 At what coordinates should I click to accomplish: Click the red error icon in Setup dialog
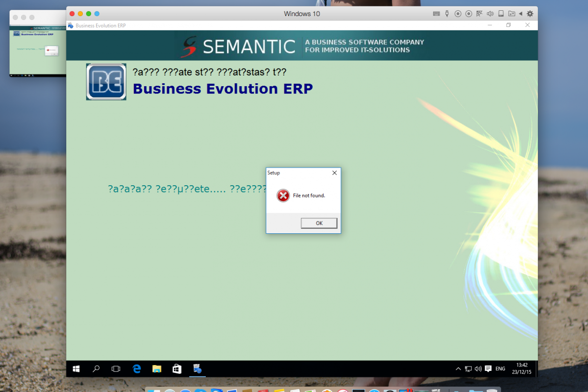coord(283,196)
